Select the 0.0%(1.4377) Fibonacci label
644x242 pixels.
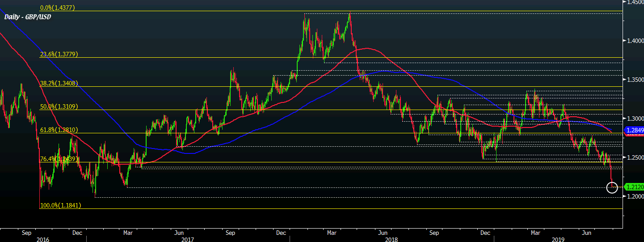coord(57,8)
